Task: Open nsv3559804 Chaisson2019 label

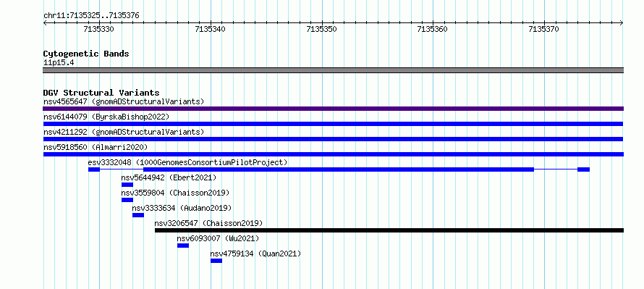Action: tap(175, 193)
